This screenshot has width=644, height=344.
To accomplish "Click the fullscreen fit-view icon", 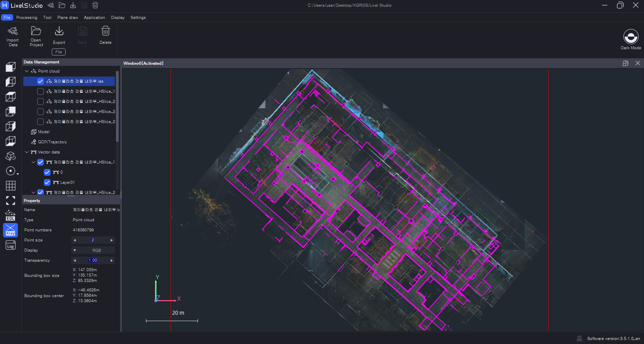I will tap(10, 201).
